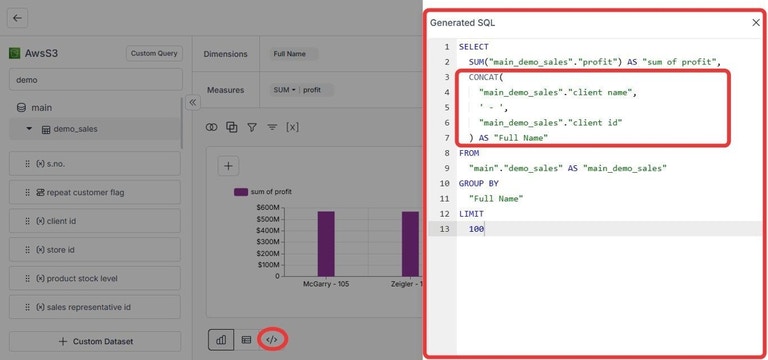Open the SUM aggregation dropdown

(285, 90)
